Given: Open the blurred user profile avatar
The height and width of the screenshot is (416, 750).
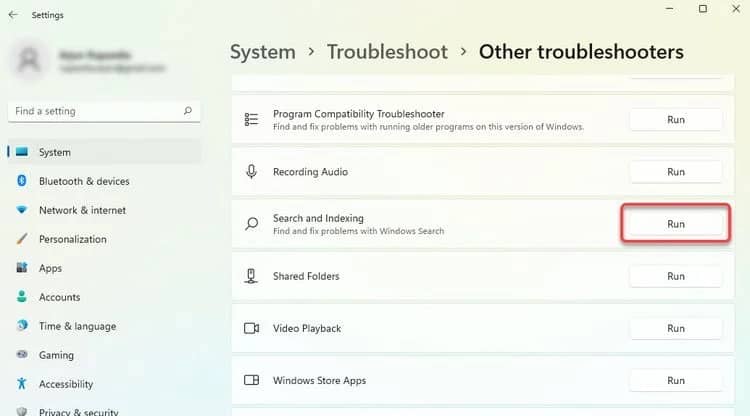Looking at the screenshot, I should coord(29,60).
